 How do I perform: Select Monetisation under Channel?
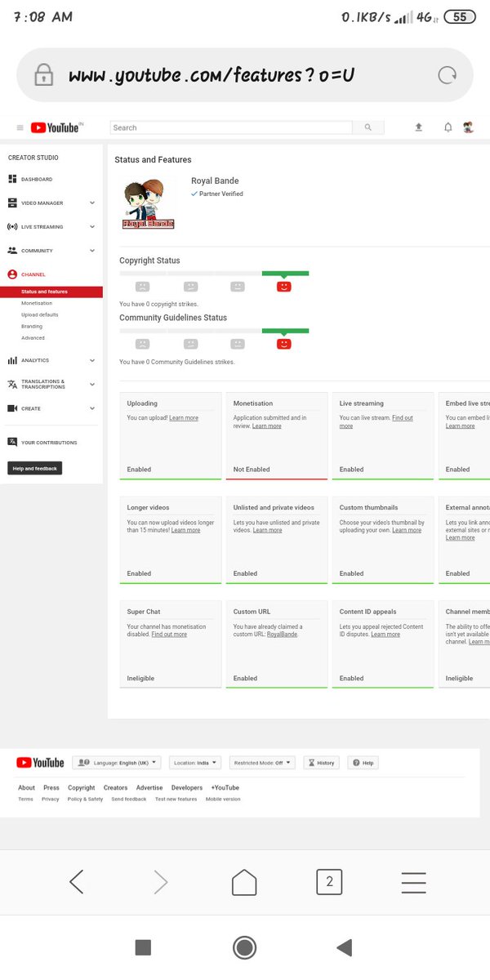[37, 303]
